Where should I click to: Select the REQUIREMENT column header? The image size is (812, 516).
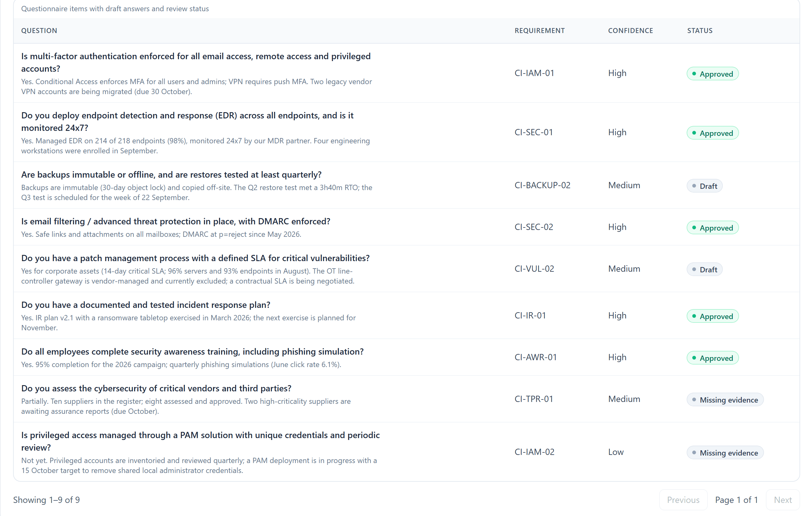point(539,31)
